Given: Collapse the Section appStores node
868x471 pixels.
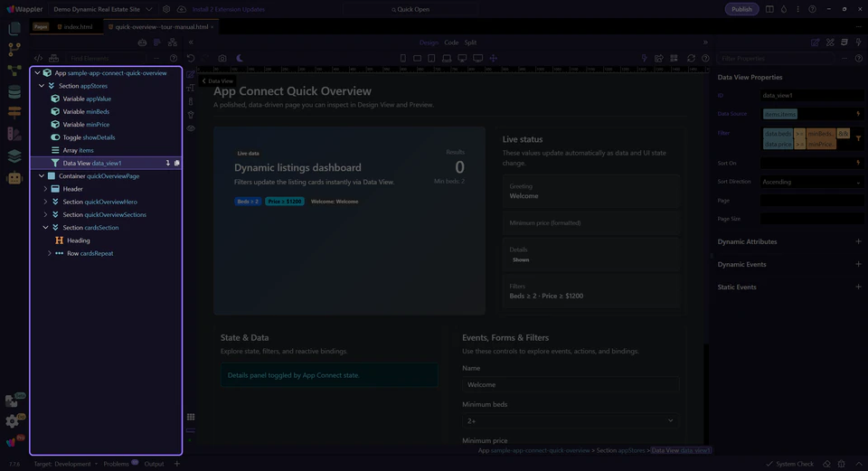Looking at the screenshot, I should click(42, 86).
